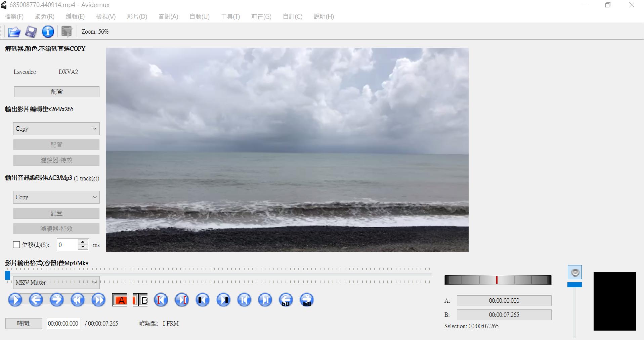Jump backward 60 seconds
The image size is (644, 340).
[286, 300]
